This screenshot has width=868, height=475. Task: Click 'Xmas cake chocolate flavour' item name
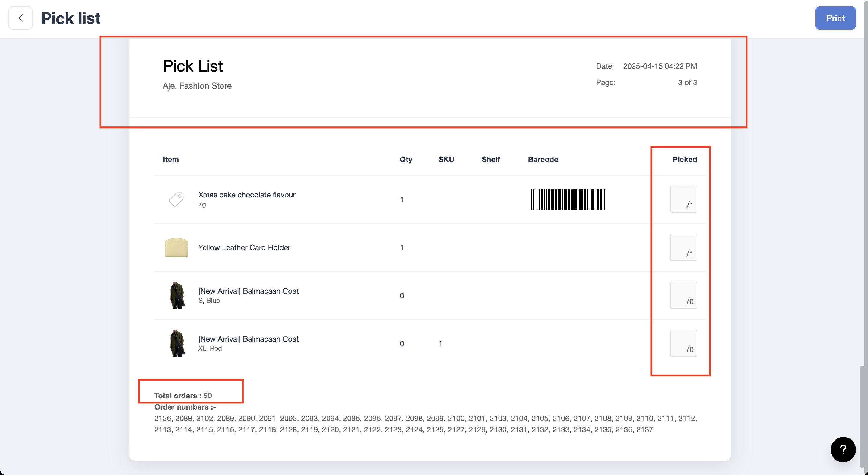247,195
